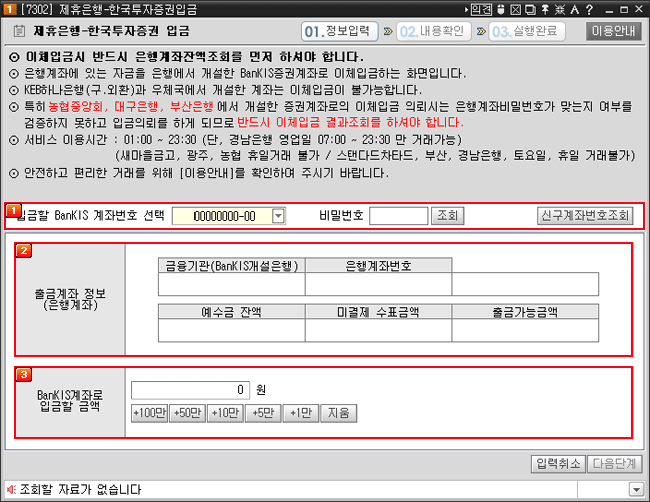Image resolution: width=650 pixels, height=502 pixels.
Task: Click the 입력취소 cancel input button
Action: (x=558, y=464)
